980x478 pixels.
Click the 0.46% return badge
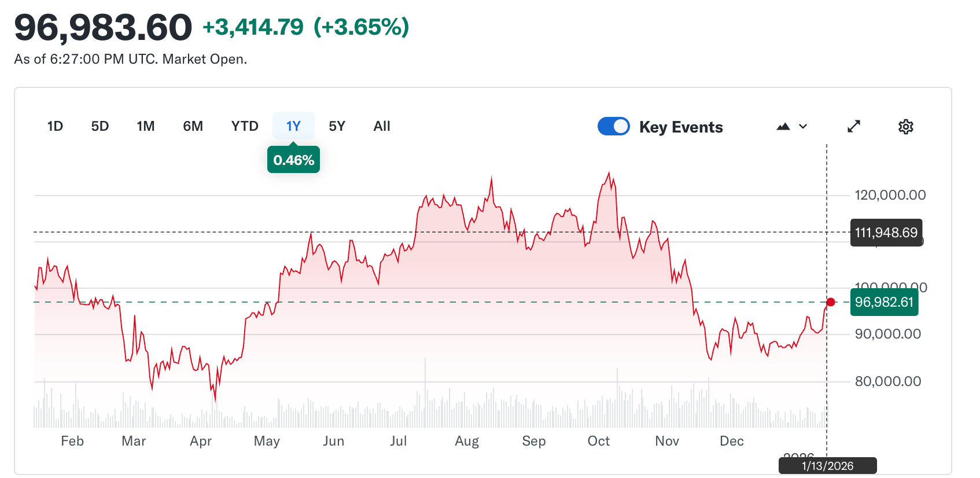tap(293, 160)
